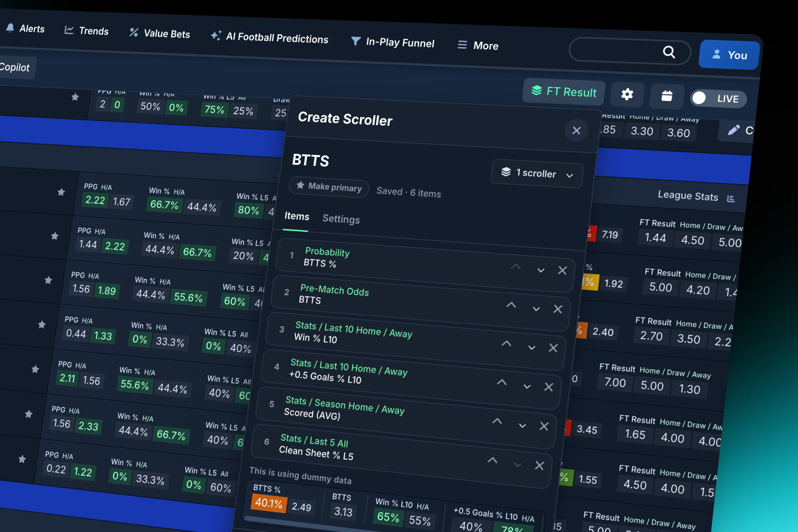Move Clean Sheet % L5 item up
Image resolution: width=798 pixels, height=532 pixels.
click(493, 460)
